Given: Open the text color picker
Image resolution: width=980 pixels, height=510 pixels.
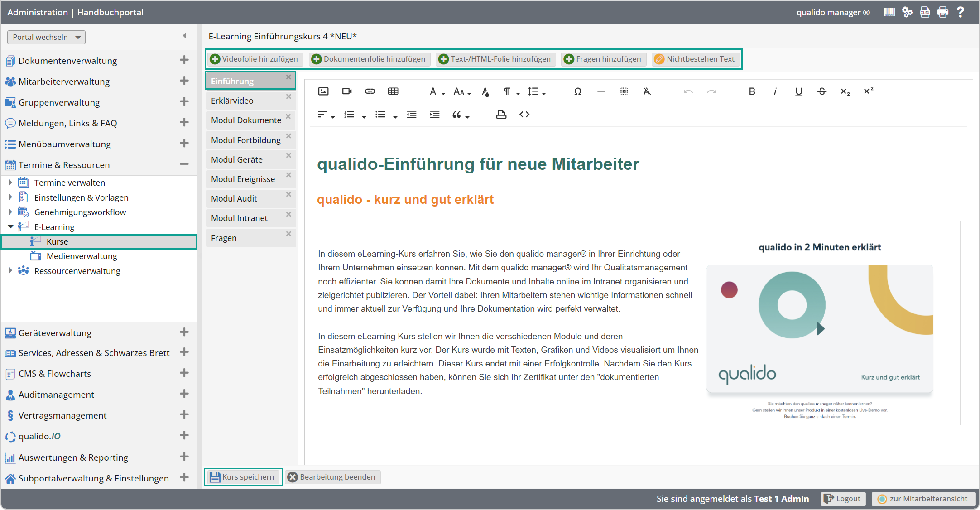Looking at the screenshot, I should click(485, 92).
